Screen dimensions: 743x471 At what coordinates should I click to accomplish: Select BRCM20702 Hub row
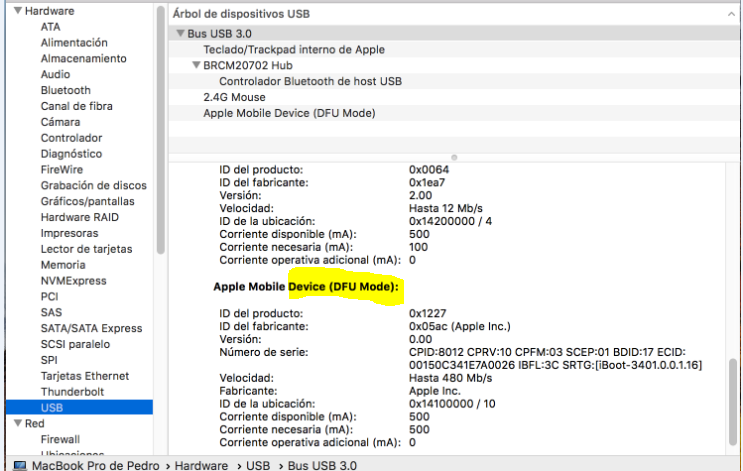(x=454, y=65)
